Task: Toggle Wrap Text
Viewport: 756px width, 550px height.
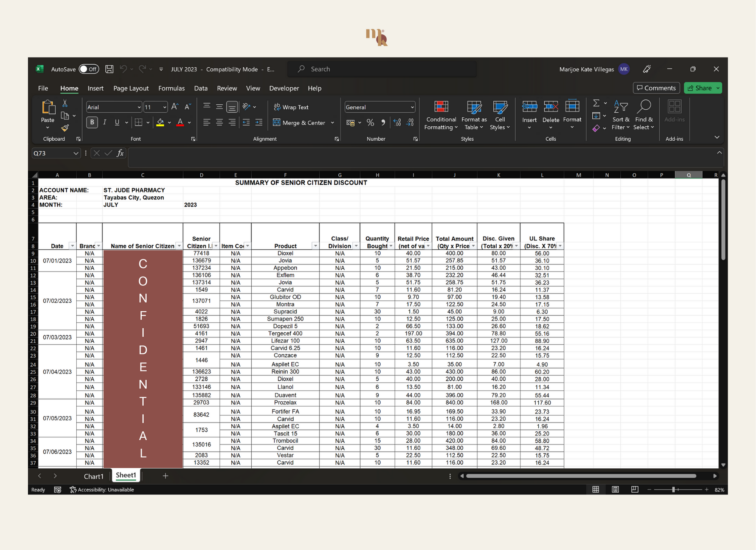Action: tap(291, 107)
